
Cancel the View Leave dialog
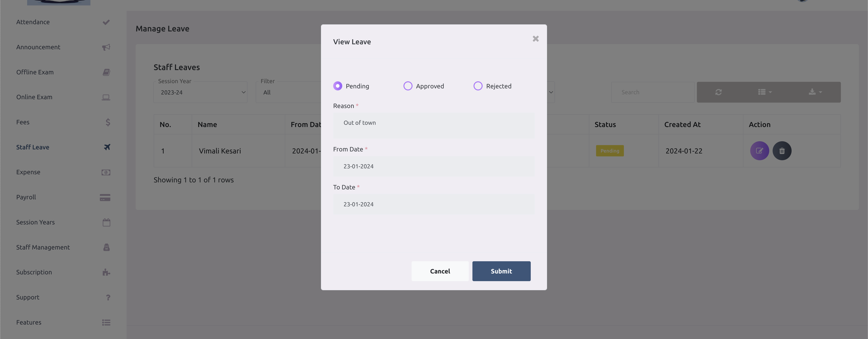(x=440, y=271)
